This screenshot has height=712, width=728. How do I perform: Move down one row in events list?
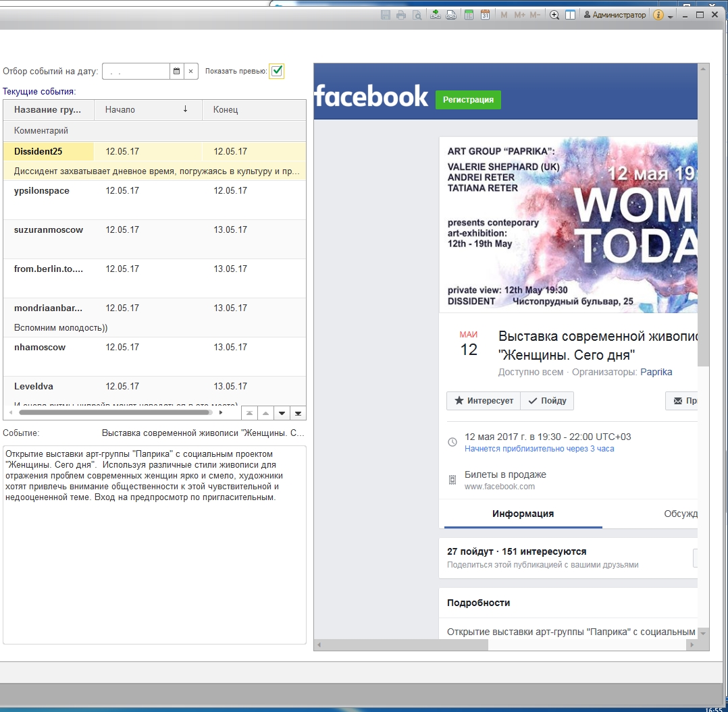point(282,413)
